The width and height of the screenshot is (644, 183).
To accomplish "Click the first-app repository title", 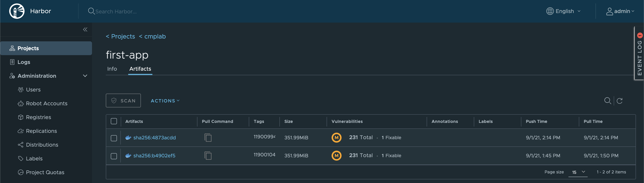I will click(127, 55).
